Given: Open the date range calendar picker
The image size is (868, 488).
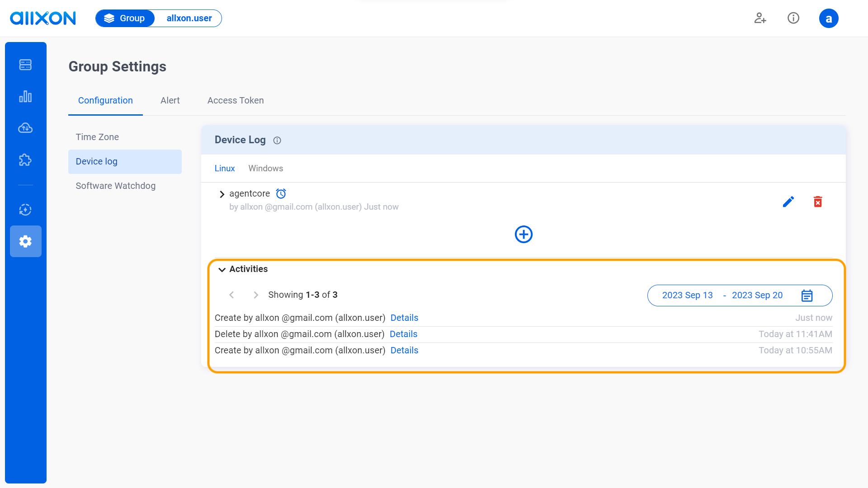Looking at the screenshot, I should (807, 296).
